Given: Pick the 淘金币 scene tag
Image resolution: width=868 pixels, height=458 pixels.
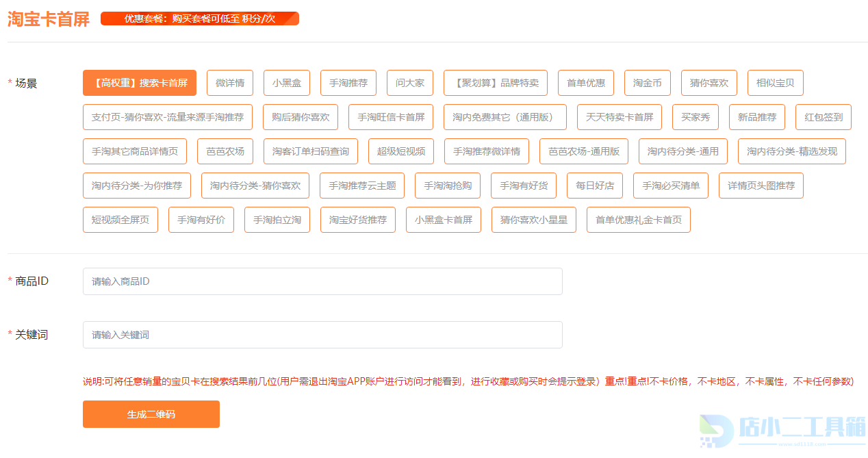Looking at the screenshot, I should click(x=648, y=83).
